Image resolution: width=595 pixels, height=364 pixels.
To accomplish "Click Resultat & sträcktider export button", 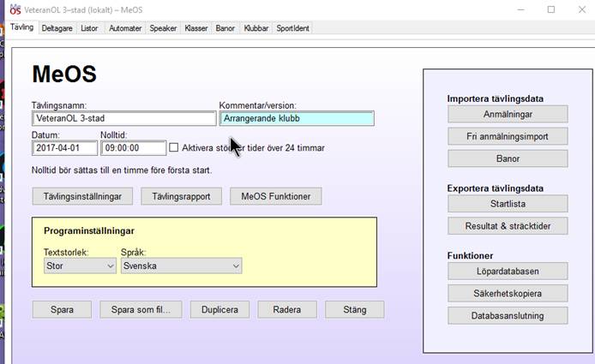I will click(x=508, y=226).
